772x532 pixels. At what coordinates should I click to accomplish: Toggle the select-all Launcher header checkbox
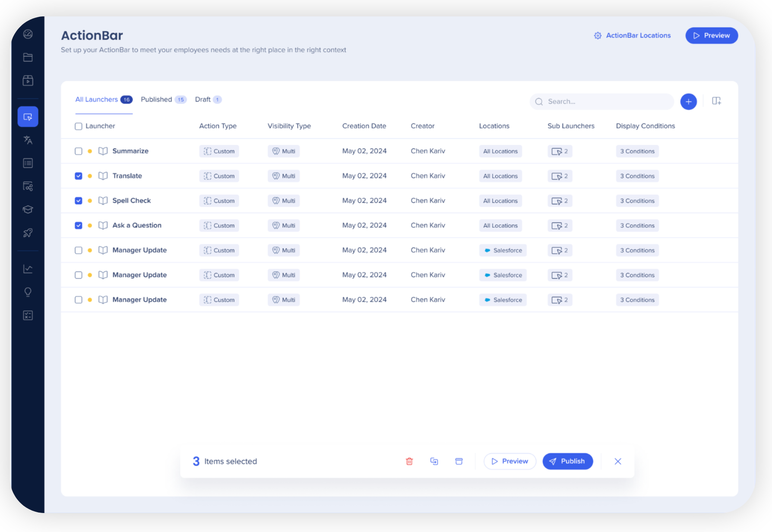coord(79,126)
